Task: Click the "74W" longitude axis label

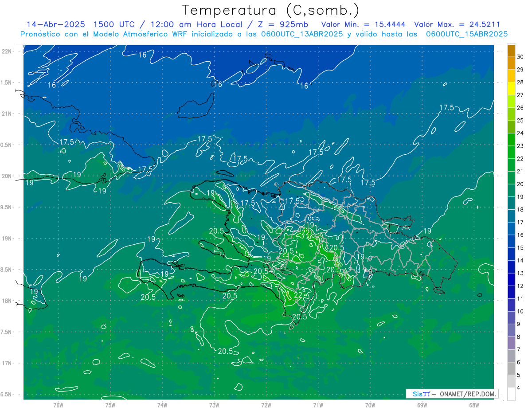Action: point(162,405)
